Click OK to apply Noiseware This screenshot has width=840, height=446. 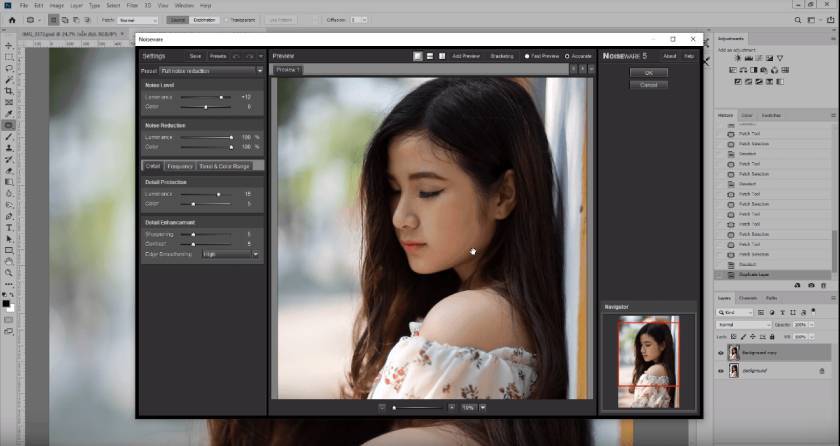(x=648, y=73)
